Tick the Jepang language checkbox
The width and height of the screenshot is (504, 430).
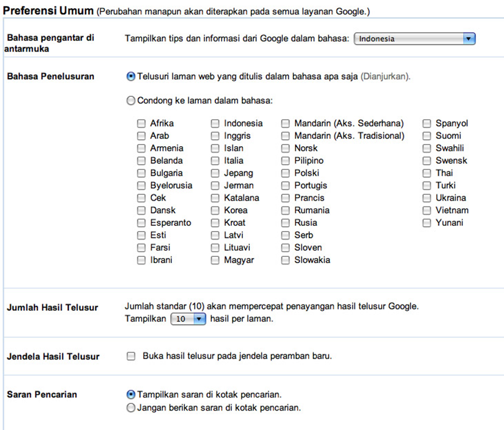(x=215, y=173)
